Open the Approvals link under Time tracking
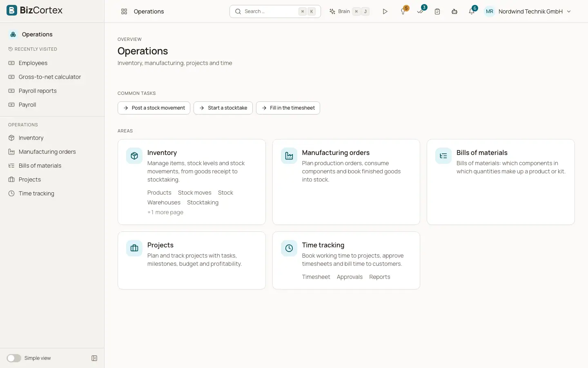The height and width of the screenshot is (368, 588). point(350,277)
